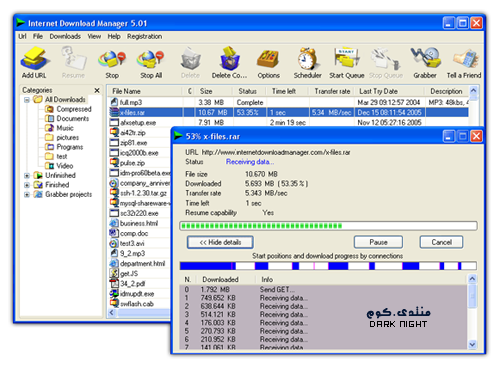Open the Downloads menu
Image resolution: width=500 pixels, height=368 pixels.
point(65,36)
